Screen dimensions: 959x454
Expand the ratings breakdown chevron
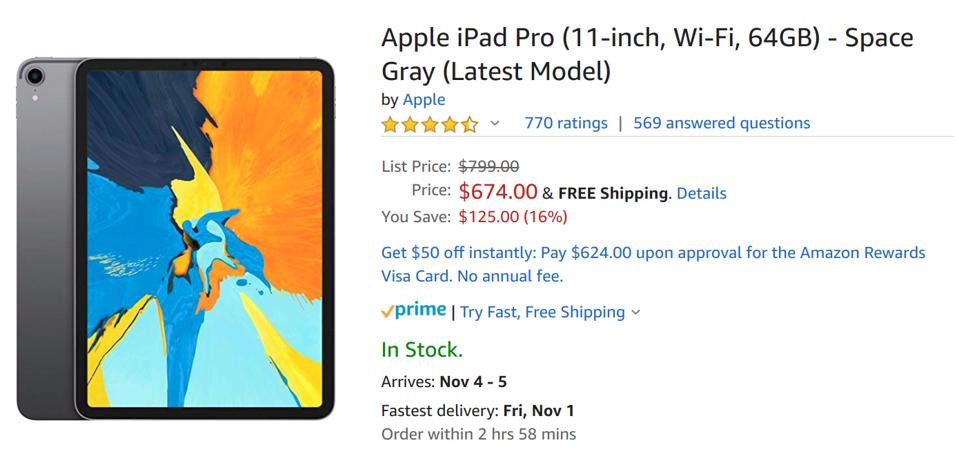[494, 124]
